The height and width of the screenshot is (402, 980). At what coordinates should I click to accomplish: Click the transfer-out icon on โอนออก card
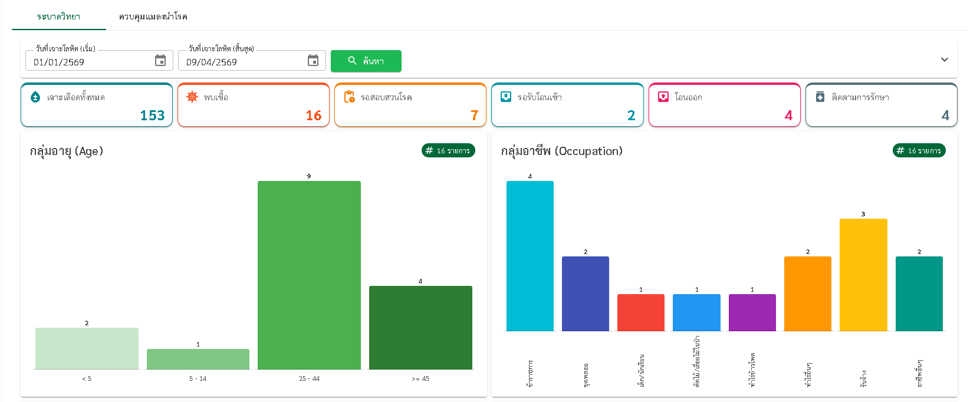663,97
